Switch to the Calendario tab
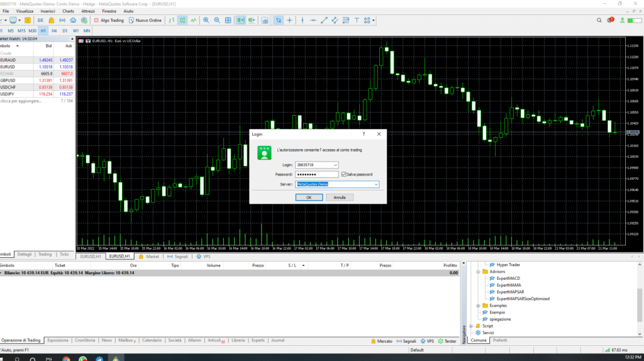Screen dimensions: 644x361 (x=152, y=340)
